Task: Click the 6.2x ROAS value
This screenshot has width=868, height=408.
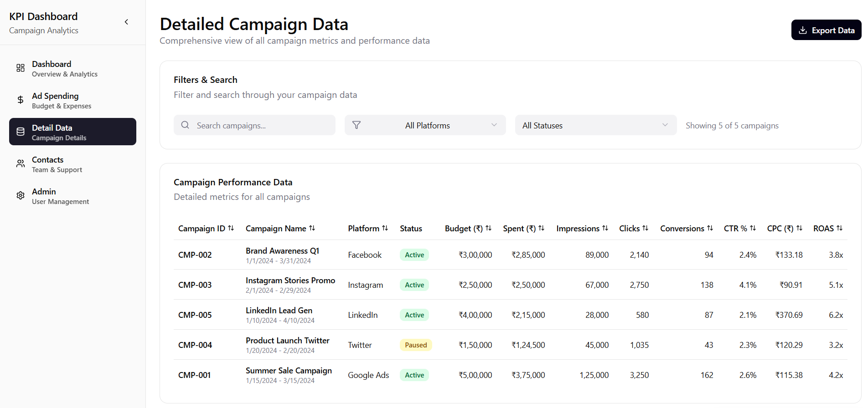Action: (836, 315)
